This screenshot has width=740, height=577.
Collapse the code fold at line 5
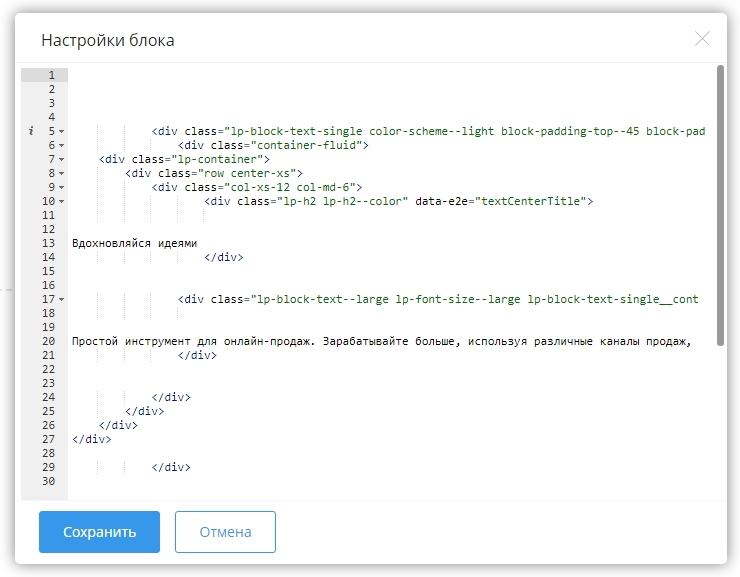point(61,131)
